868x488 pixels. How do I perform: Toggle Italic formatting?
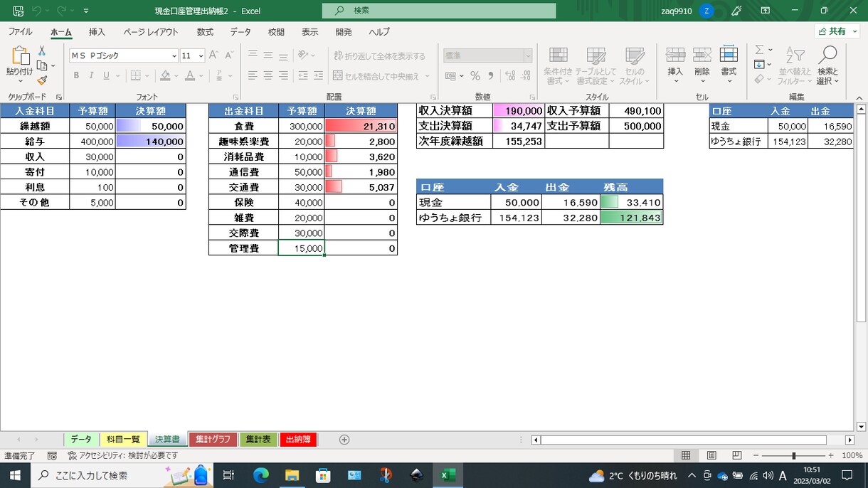(92, 75)
